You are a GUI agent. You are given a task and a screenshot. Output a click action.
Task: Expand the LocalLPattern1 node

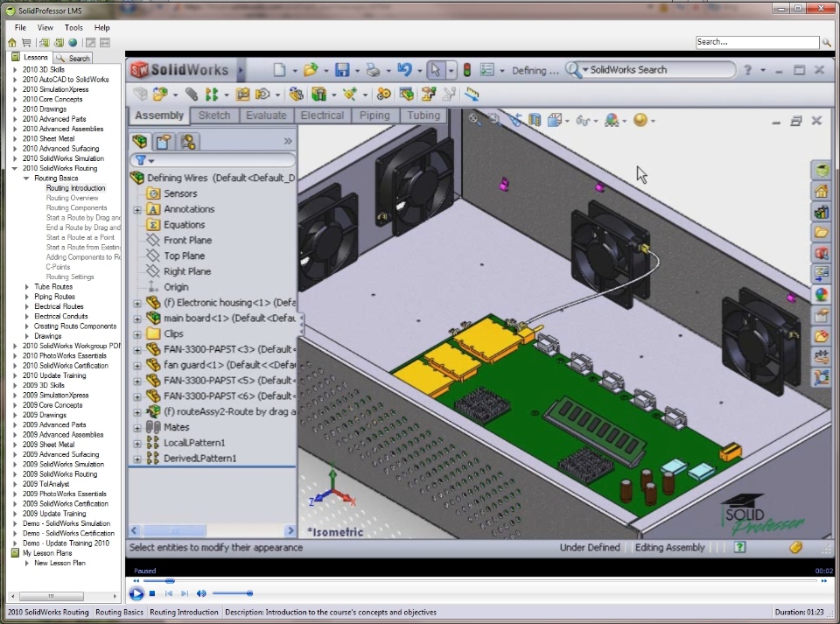click(137, 444)
